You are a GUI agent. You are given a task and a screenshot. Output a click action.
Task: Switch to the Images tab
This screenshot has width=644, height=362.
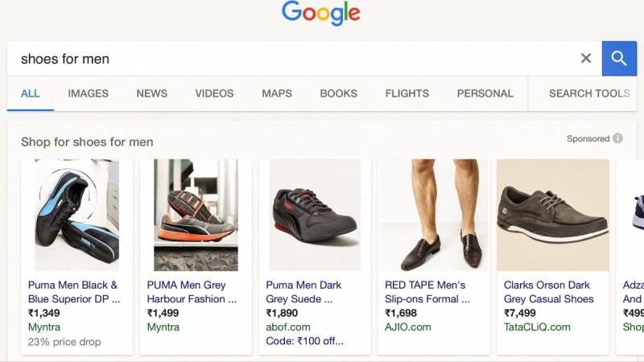tap(88, 93)
